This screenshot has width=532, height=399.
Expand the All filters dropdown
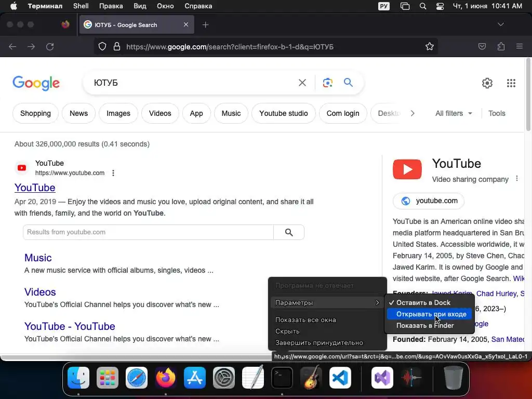click(453, 113)
